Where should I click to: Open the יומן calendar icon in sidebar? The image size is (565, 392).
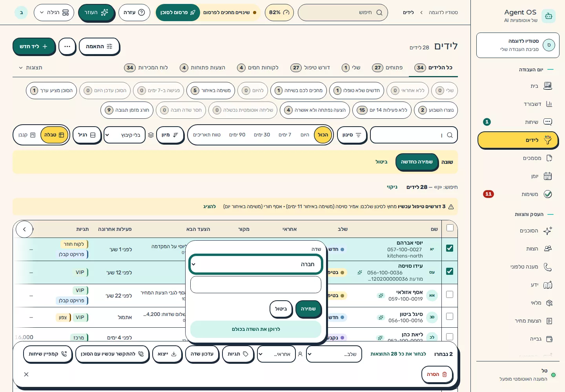pos(548,176)
